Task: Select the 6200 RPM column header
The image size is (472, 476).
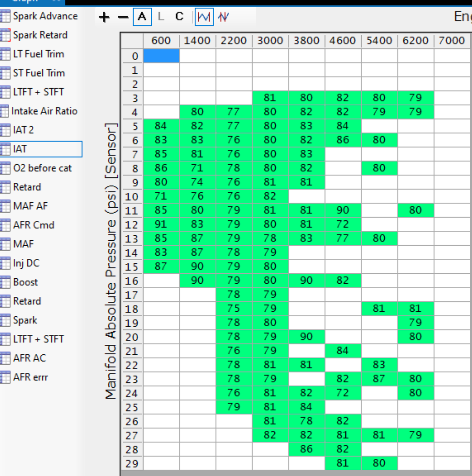Action: point(415,41)
